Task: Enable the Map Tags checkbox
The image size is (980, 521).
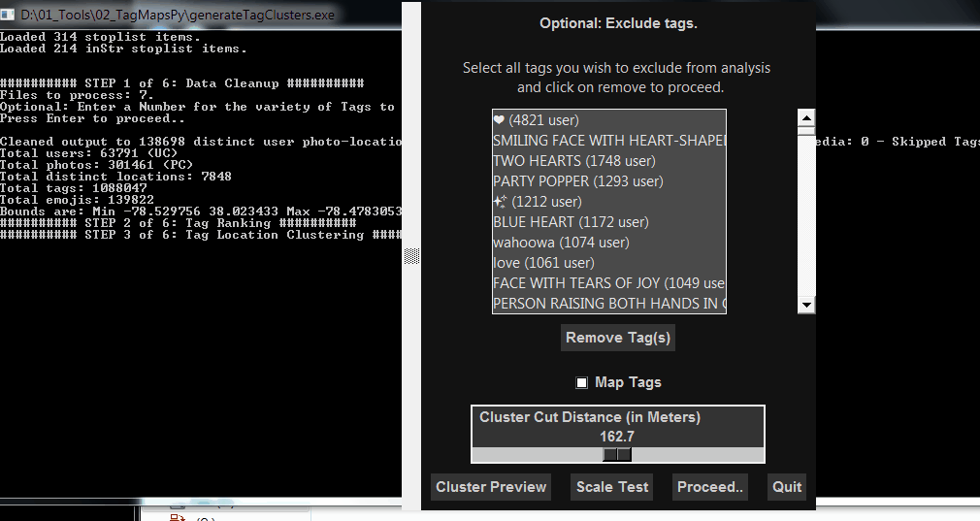Action: coord(582,382)
